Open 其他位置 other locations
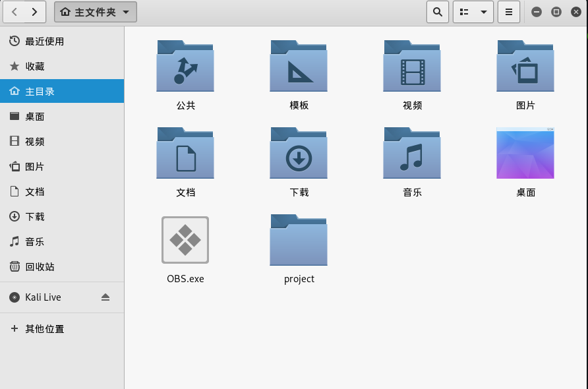The image size is (588, 389). coord(62,328)
